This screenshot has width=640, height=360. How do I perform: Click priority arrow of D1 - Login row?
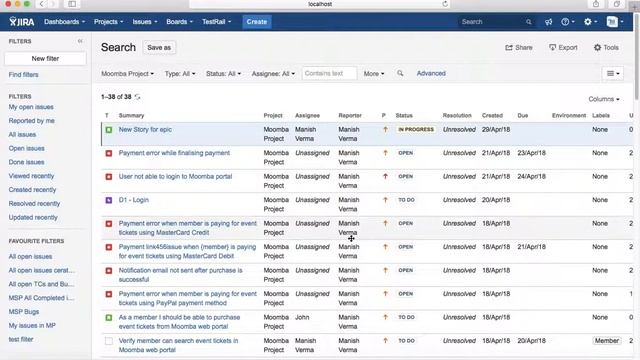[x=385, y=200]
